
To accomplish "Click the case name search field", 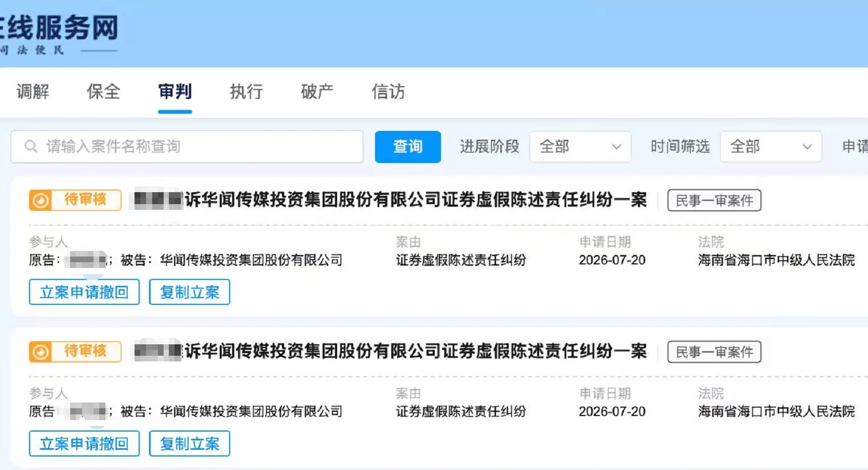I will click(187, 146).
